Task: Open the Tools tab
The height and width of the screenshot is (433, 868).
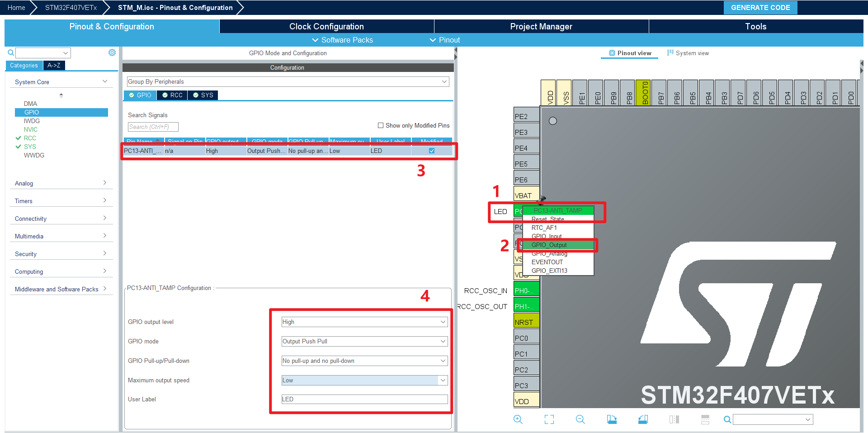Action: tap(756, 26)
